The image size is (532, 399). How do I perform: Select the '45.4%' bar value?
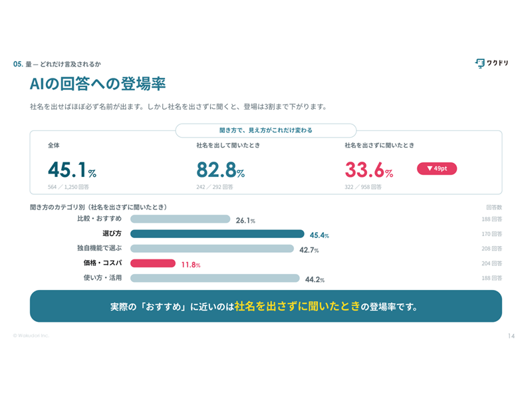point(319,235)
